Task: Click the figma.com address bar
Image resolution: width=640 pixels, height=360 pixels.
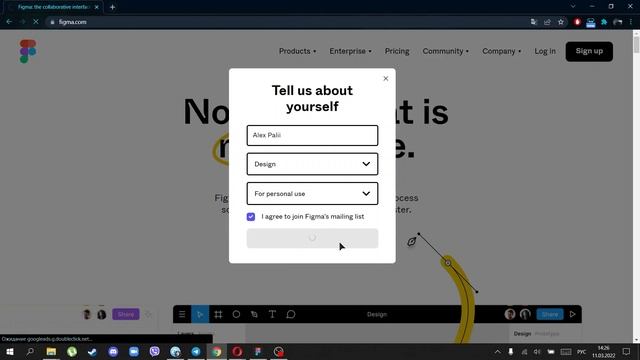Action: pyautogui.click(x=286, y=22)
